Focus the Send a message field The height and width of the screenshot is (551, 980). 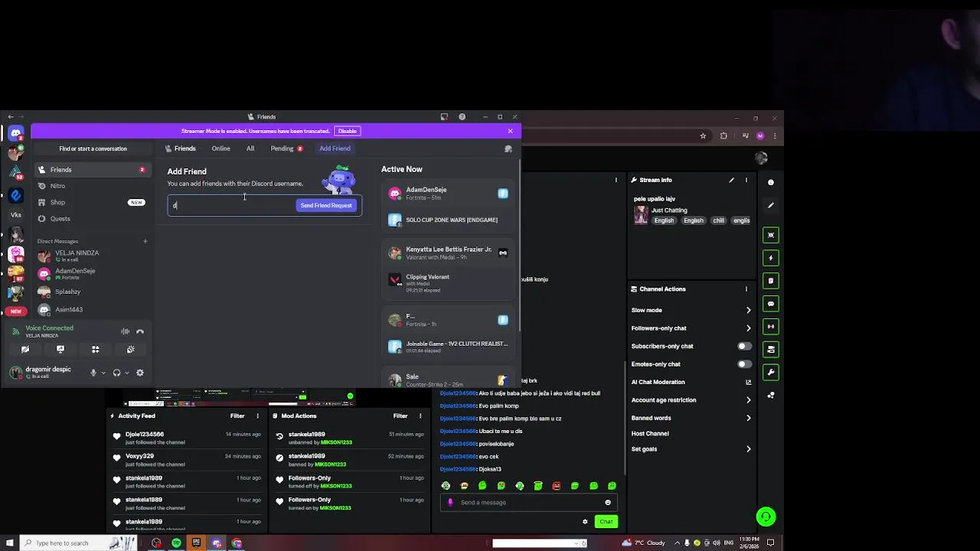[x=529, y=503]
